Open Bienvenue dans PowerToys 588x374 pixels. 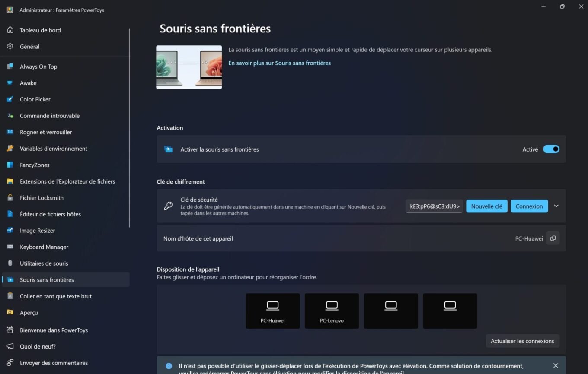(66, 330)
